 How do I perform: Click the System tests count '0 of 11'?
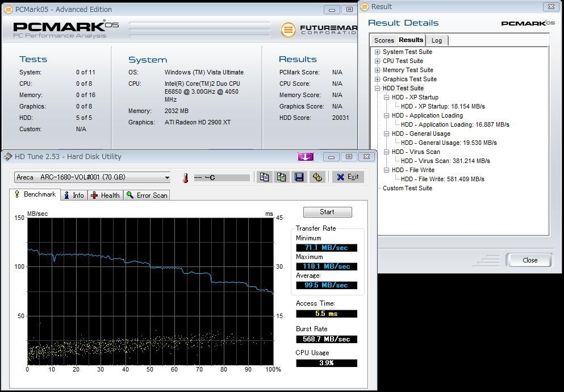tap(85, 72)
